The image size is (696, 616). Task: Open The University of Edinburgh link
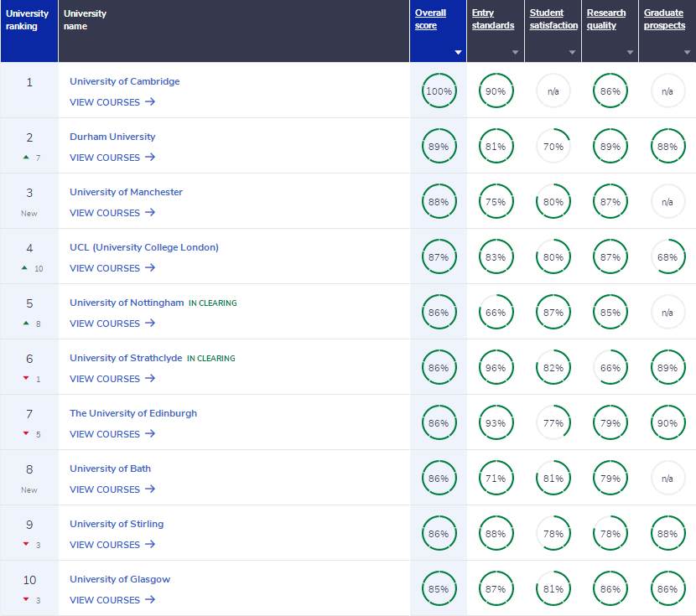click(x=133, y=413)
